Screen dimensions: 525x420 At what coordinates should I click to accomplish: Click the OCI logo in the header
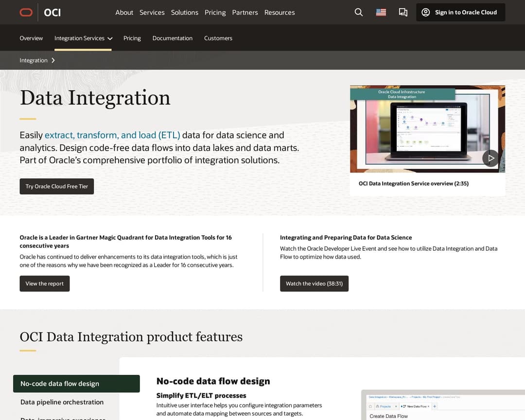[x=52, y=12]
